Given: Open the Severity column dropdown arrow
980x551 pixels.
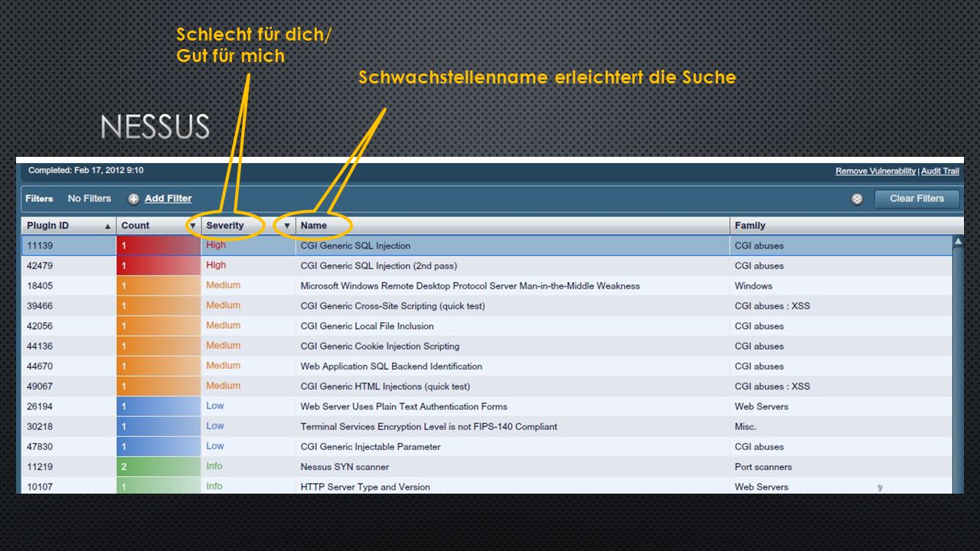Looking at the screenshot, I should (287, 227).
